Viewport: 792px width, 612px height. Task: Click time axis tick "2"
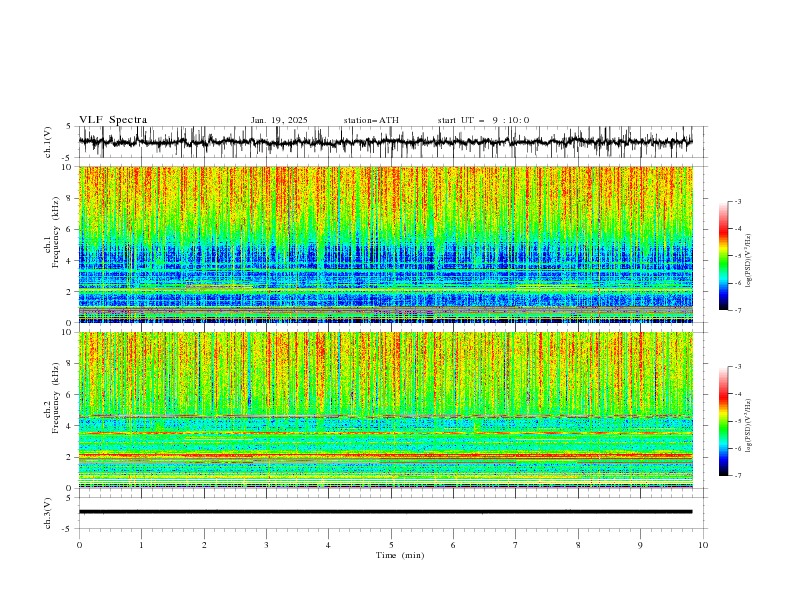(204, 545)
